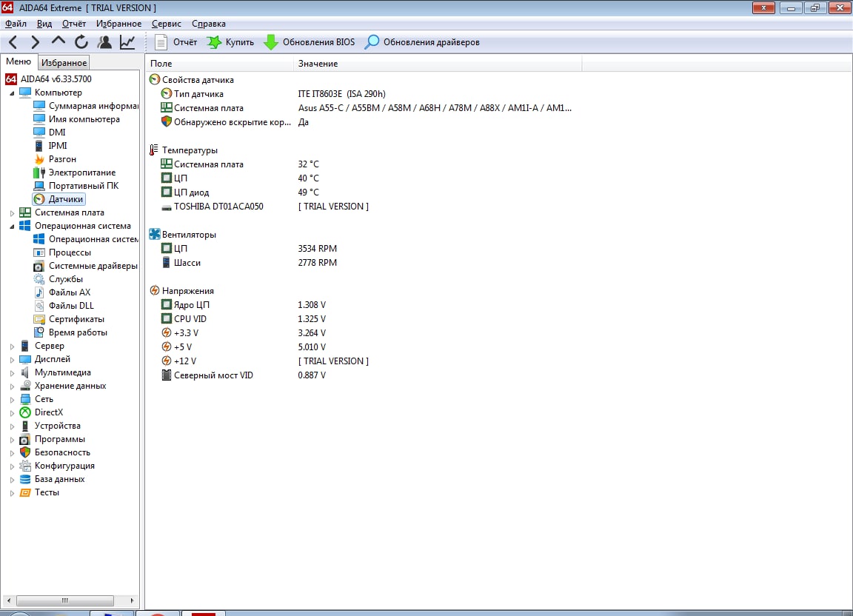
Task: Open Суммарная информация in the tree
Action: [85, 106]
